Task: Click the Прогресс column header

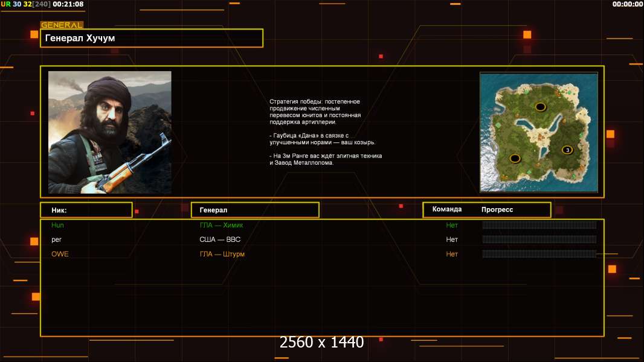Action: pos(497,209)
